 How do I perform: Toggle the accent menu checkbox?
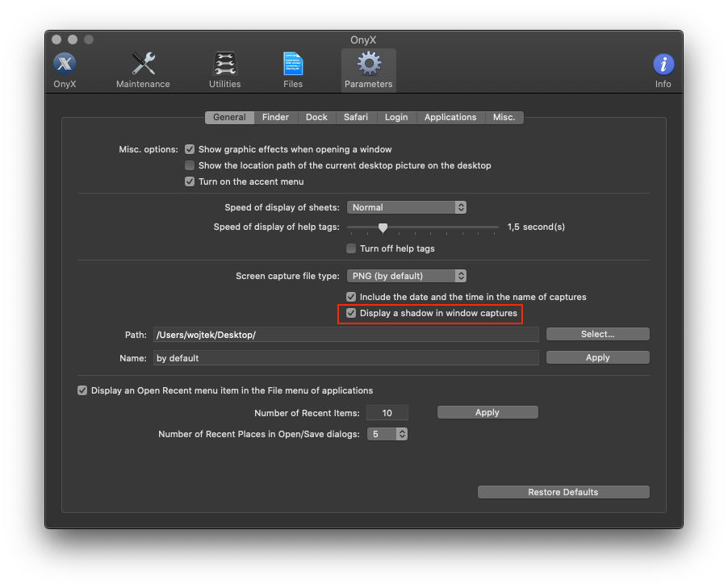pos(190,181)
